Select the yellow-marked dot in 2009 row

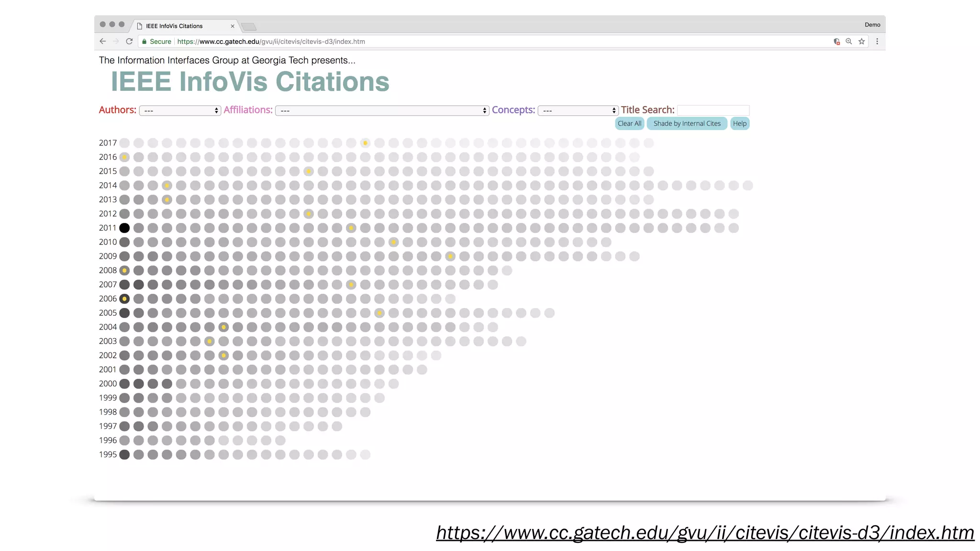[450, 256]
